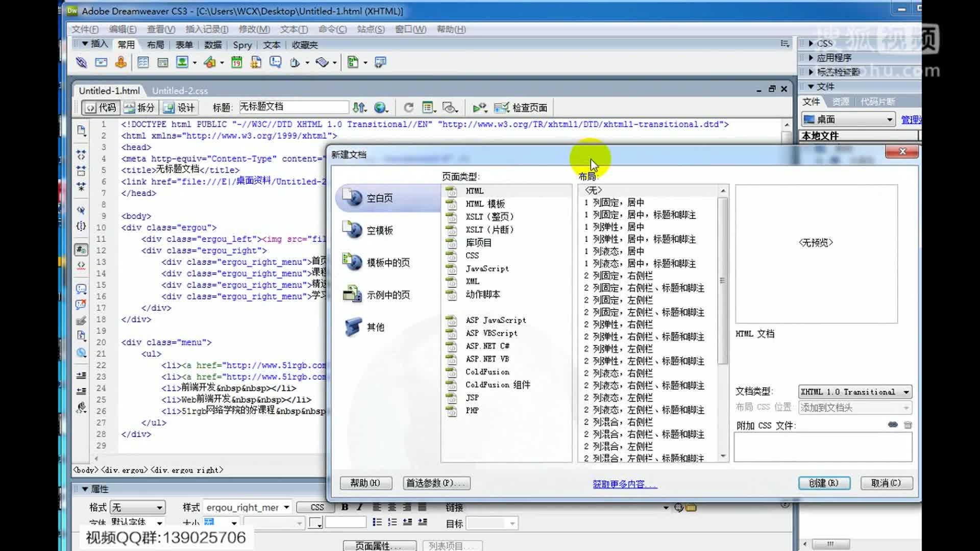Image resolution: width=980 pixels, height=551 pixels.
Task: Insert an email link icon
Action: tap(101, 62)
